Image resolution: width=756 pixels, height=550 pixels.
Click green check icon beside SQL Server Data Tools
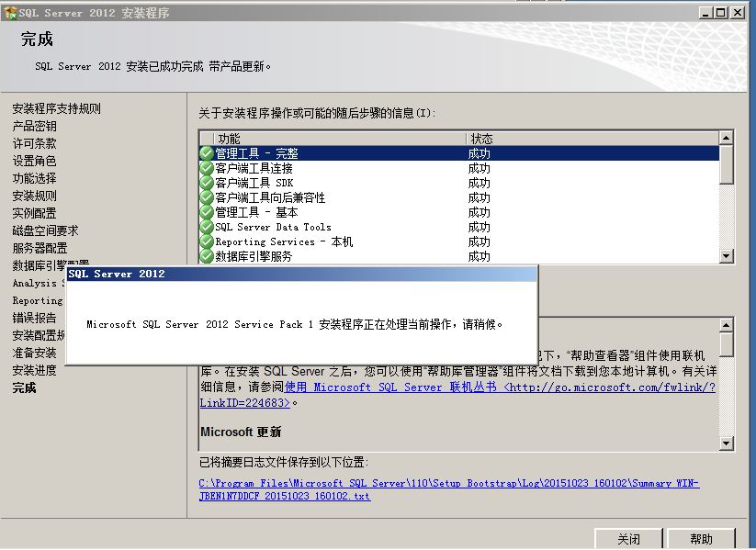[207, 227]
